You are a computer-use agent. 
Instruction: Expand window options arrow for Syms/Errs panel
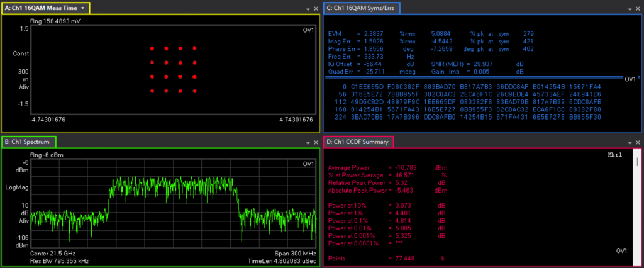click(x=630, y=9)
